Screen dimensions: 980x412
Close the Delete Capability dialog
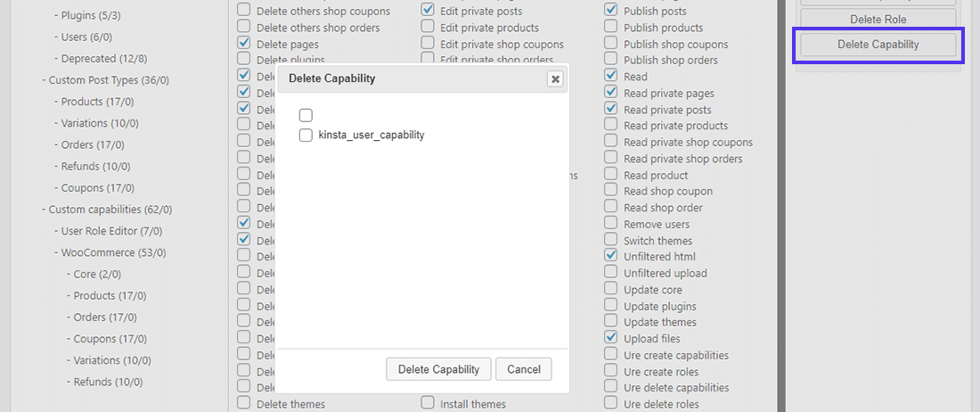pos(555,78)
